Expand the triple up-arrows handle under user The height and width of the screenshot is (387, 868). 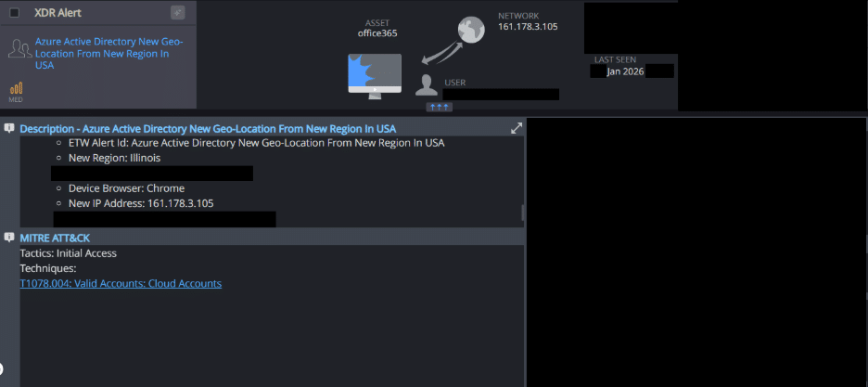pyautogui.click(x=439, y=107)
